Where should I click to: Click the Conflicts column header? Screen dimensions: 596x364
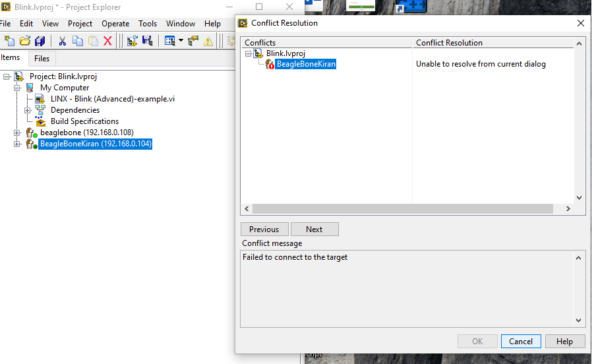coord(327,43)
